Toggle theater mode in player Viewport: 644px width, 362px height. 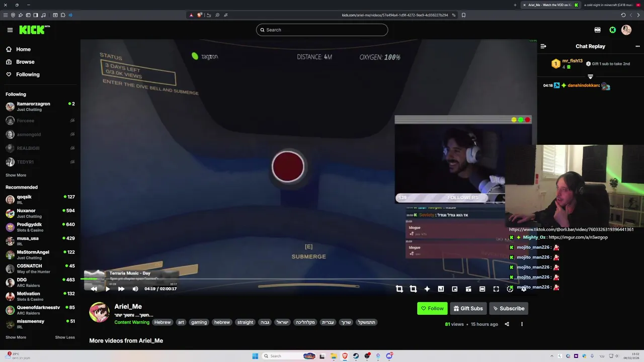pos(482,289)
